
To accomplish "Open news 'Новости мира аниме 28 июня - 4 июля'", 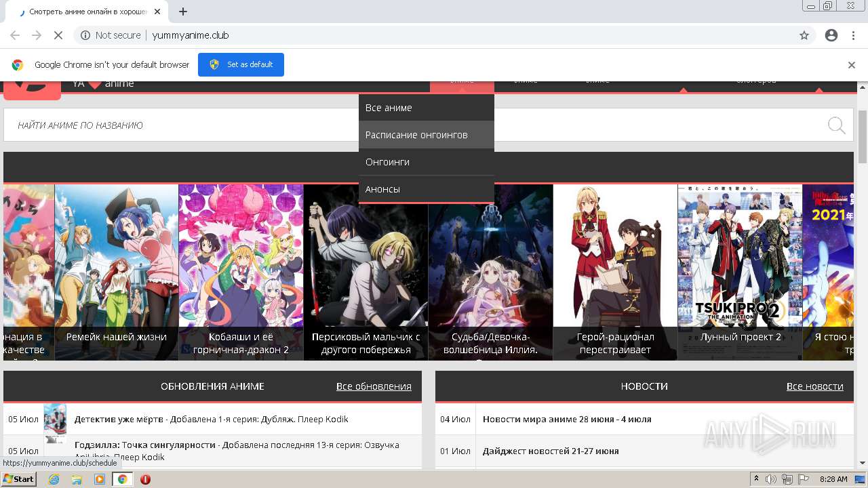I will point(567,419).
